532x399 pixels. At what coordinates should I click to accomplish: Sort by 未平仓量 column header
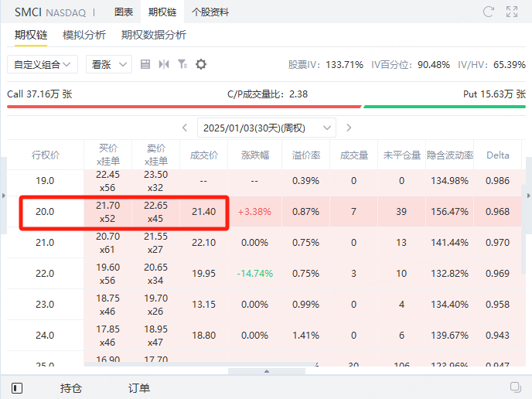402,155
